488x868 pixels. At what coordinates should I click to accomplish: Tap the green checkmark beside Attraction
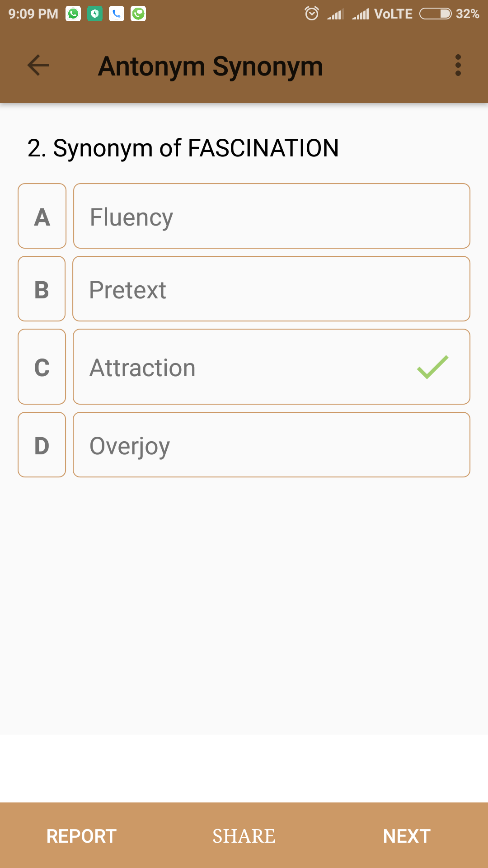432,367
